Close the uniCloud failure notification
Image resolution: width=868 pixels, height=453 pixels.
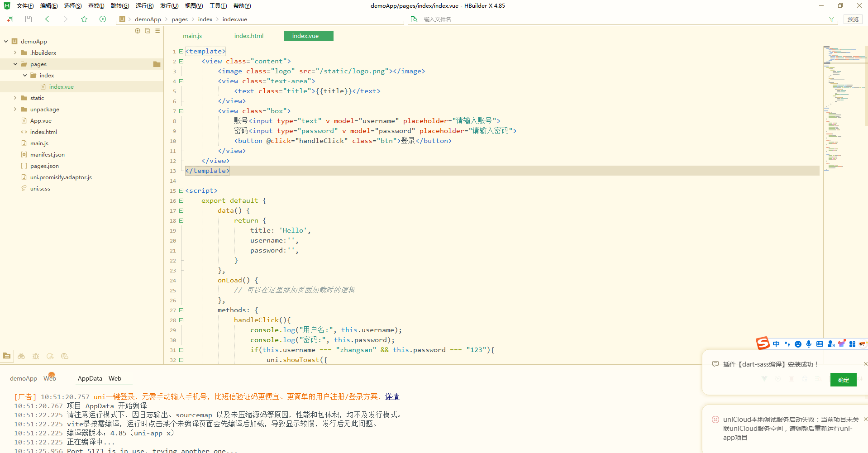point(865,419)
